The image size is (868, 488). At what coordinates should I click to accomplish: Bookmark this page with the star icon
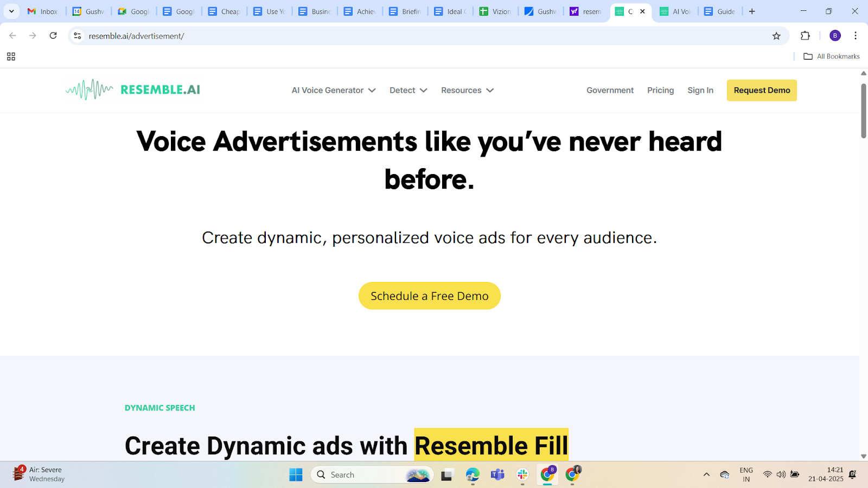776,36
